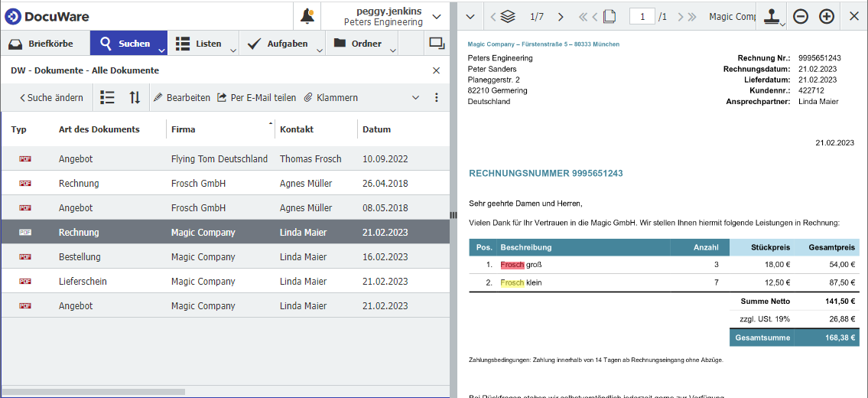This screenshot has width=868, height=398.
Task: Go to next document in result list
Action: click(561, 17)
